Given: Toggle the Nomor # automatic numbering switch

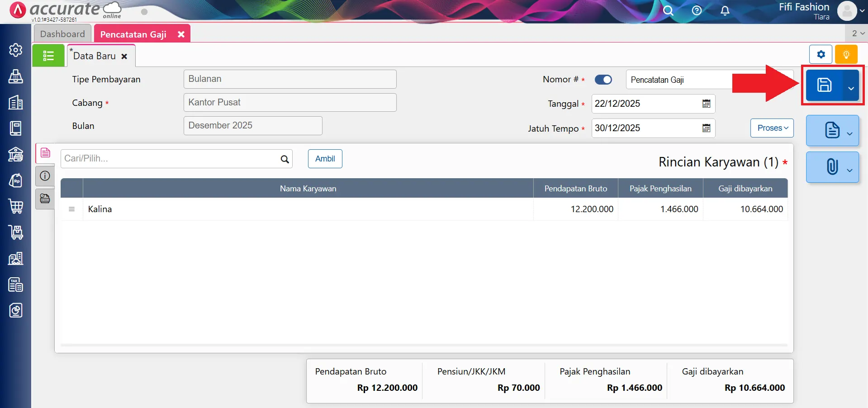Looking at the screenshot, I should click(603, 80).
